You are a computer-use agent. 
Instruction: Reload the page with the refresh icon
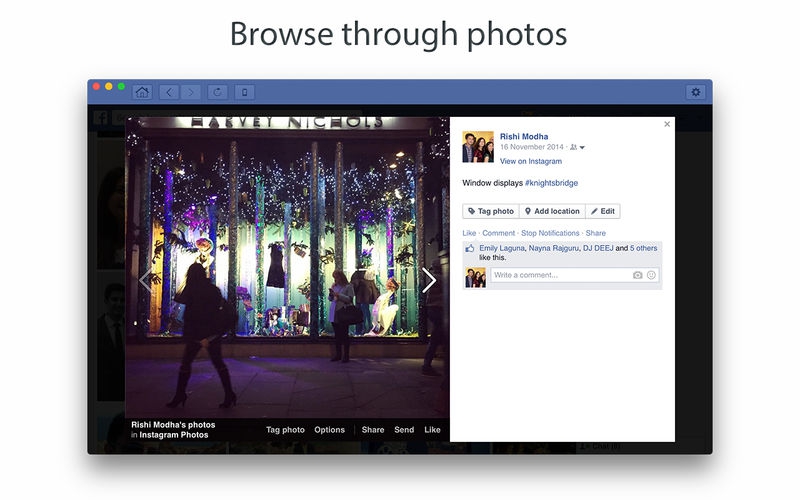(x=217, y=92)
